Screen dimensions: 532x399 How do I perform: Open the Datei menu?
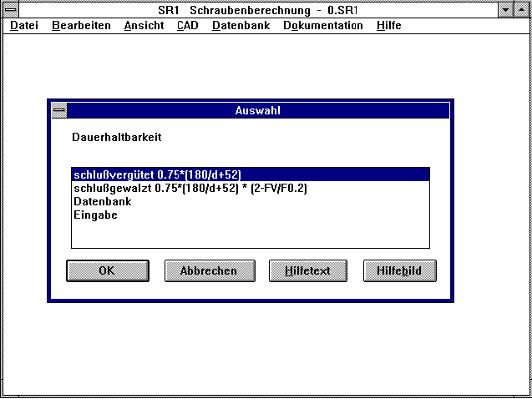coord(24,25)
